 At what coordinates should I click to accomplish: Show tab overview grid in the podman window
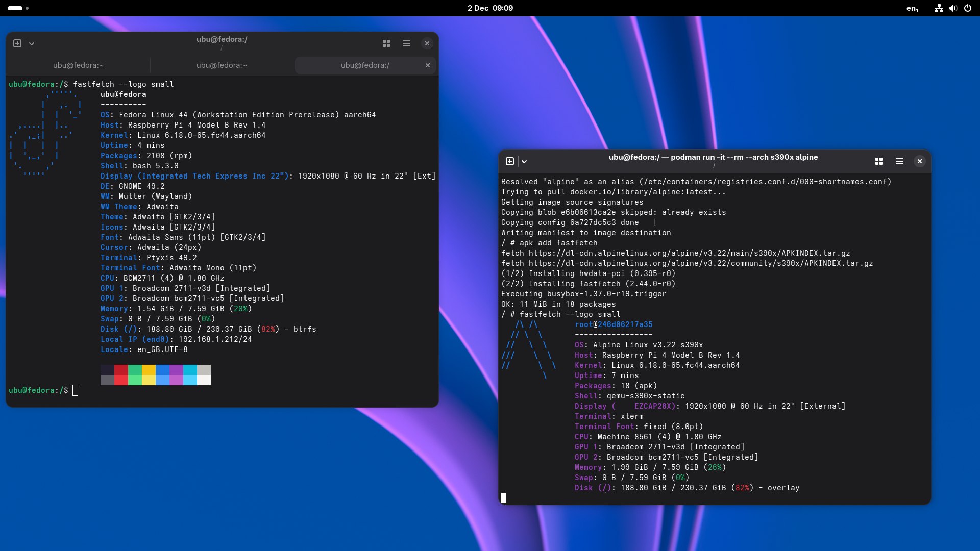tap(879, 161)
